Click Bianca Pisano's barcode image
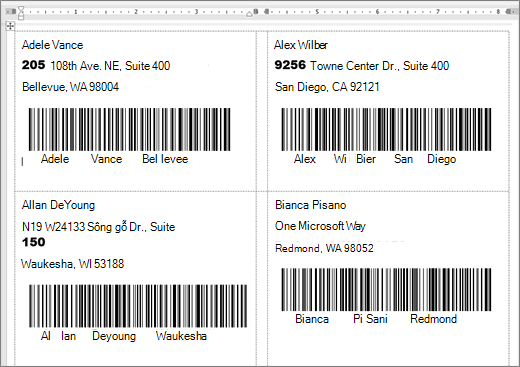 click(x=386, y=289)
